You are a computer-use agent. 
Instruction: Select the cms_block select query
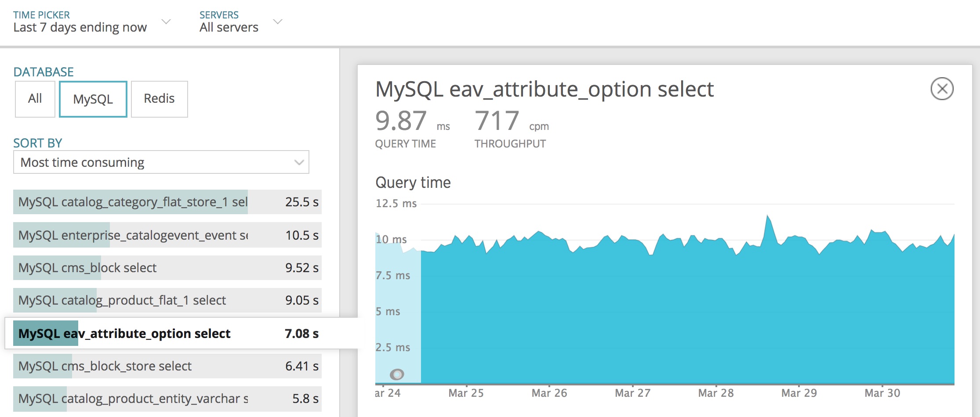click(x=167, y=268)
